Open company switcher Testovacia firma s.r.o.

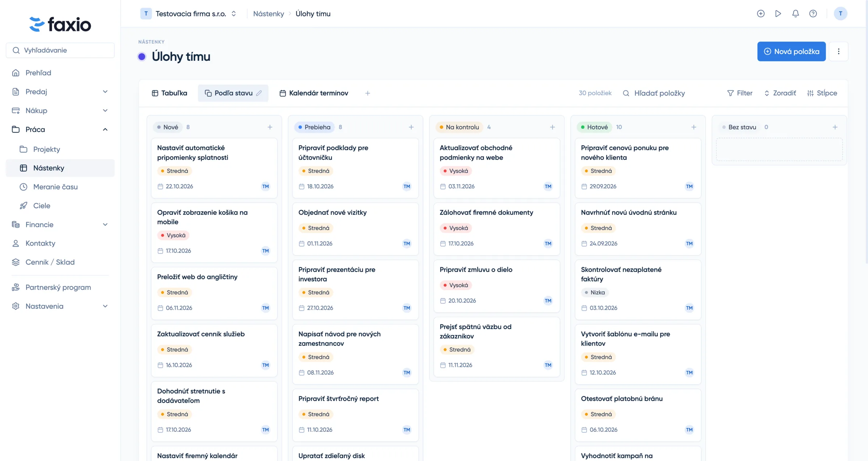(188, 13)
